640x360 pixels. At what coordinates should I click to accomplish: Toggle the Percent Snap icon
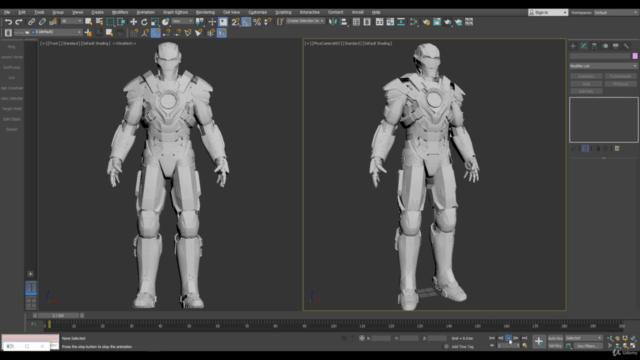pos(257,22)
